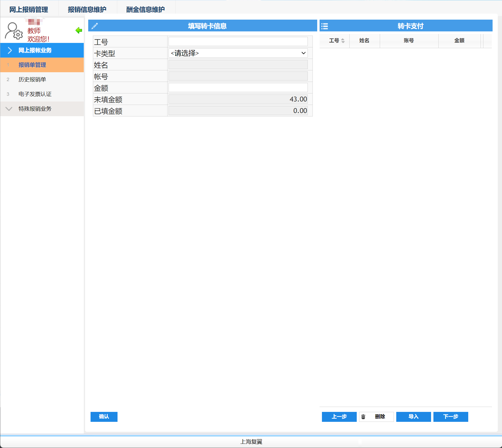Viewport: 502px width, 448px height.
Task: Sort the table by 工号 column arrows
Action: [x=343, y=41]
